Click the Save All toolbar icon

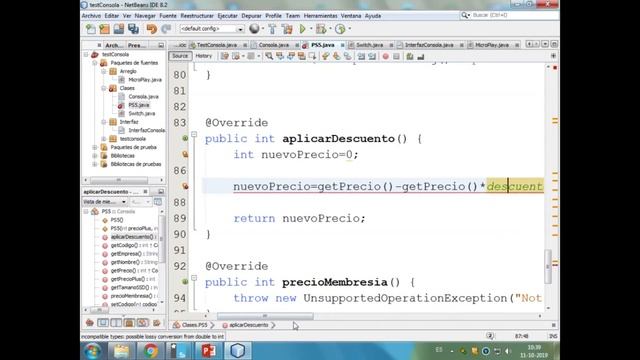[133, 29]
